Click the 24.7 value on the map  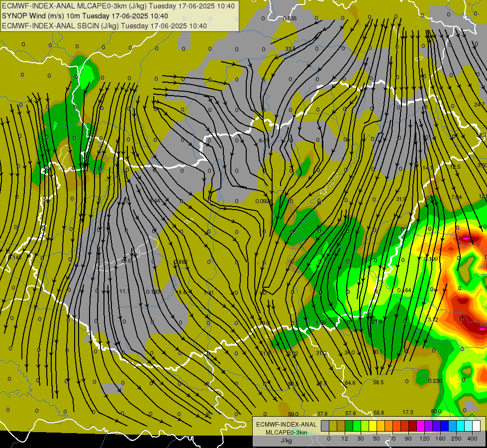coord(480,105)
